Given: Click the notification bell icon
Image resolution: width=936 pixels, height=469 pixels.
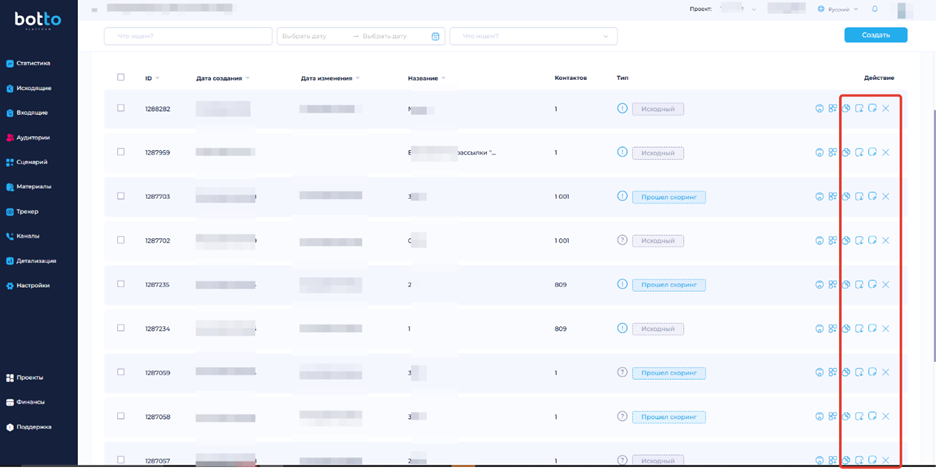Looking at the screenshot, I should click(x=874, y=9).
